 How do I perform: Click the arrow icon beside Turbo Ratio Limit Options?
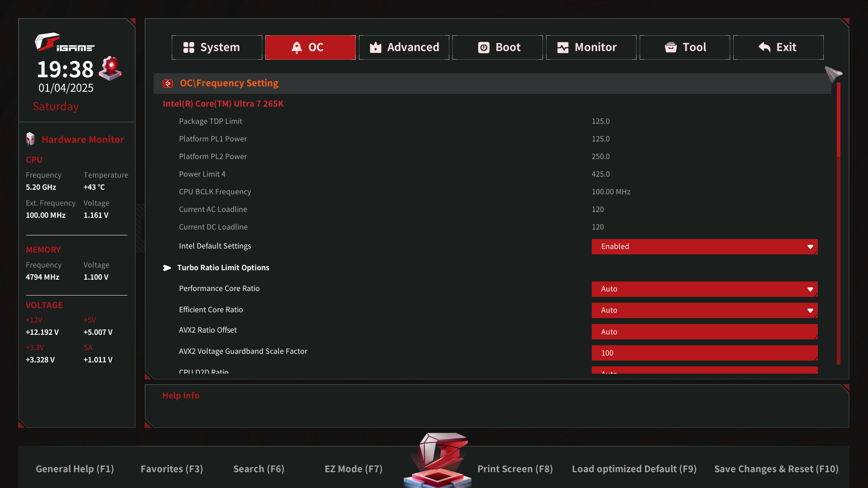(x=167, y=268)
